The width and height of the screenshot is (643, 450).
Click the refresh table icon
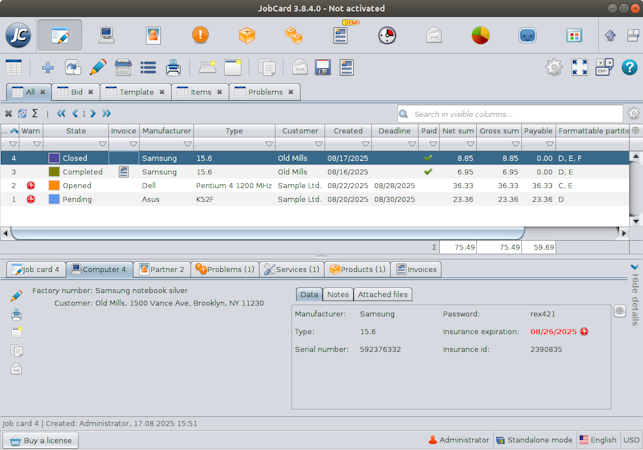pyautogui.click(x=22, y=113)
